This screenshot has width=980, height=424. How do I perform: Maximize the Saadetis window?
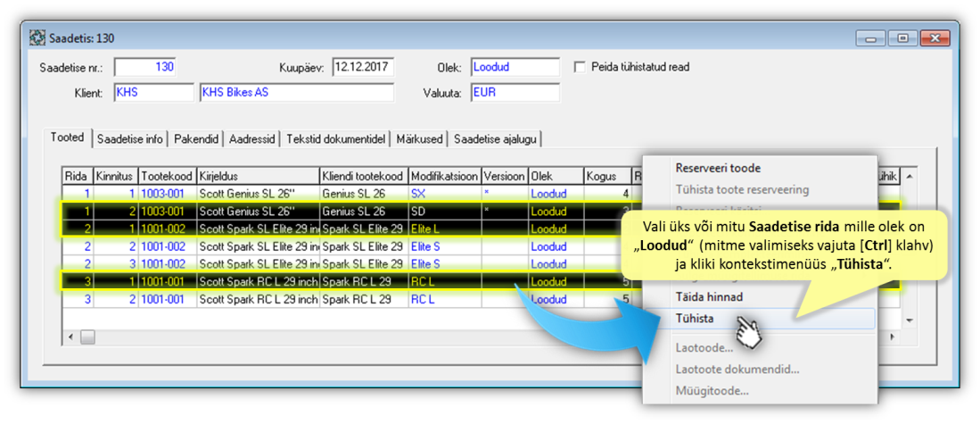click(x=902, y=38)
